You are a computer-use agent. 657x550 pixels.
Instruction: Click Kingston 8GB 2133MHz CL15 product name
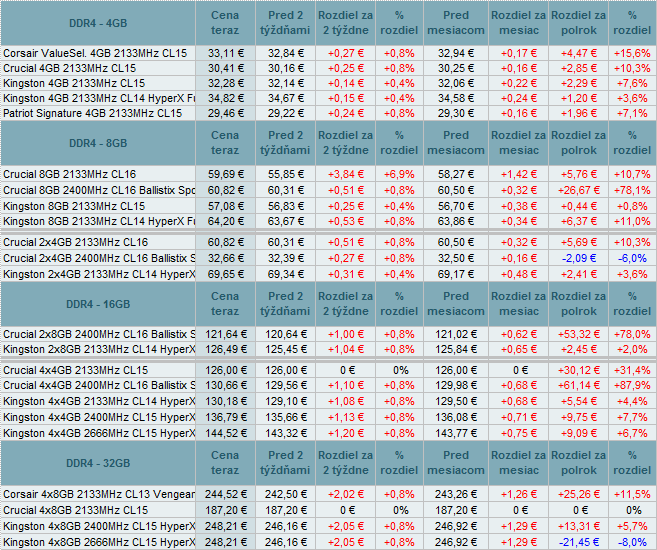pyautogui.click(x=74, y=206)
